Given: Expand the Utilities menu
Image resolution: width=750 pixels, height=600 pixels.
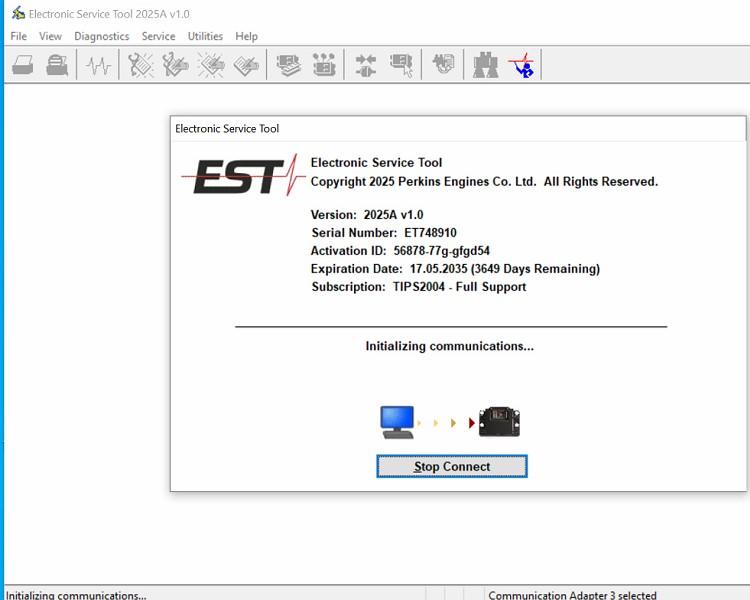Looking at the screenshot, I should coord(205,36).
